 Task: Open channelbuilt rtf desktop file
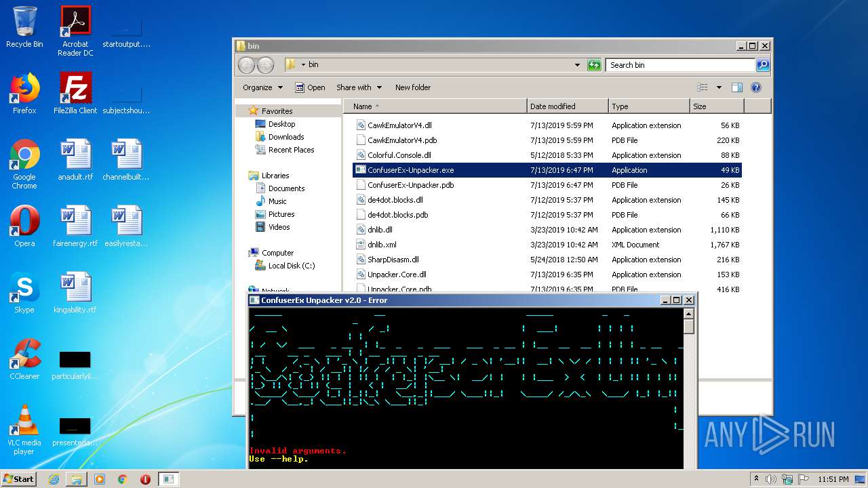click(x=126, y=160)
